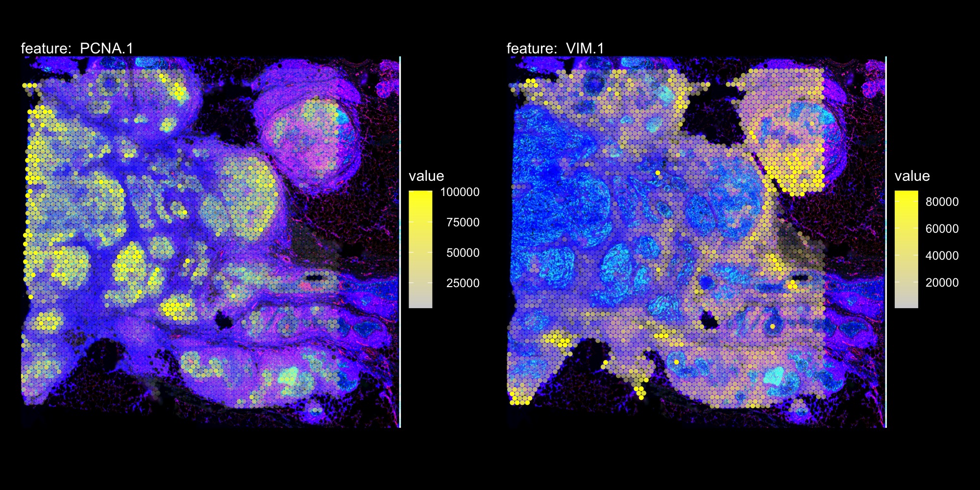Click the 40000 legend tick label
Image resolution: width=980 pixels, height=490 pixels.
942,256
